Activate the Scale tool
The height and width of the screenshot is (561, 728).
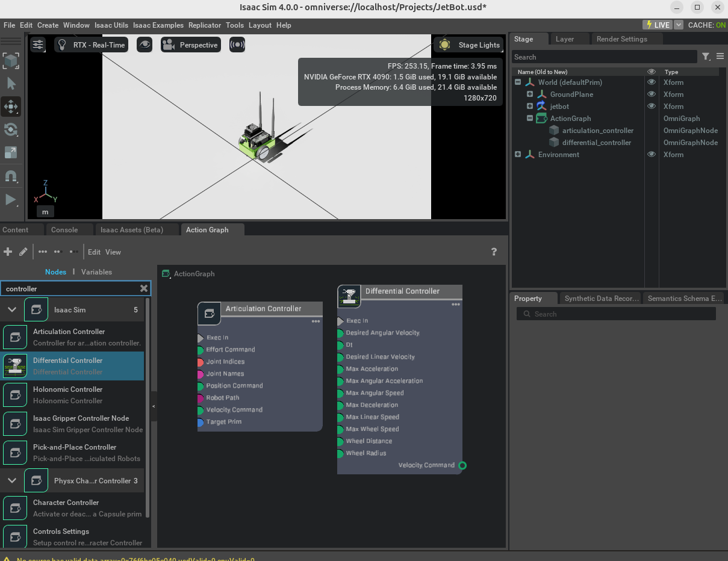[11, 152]
